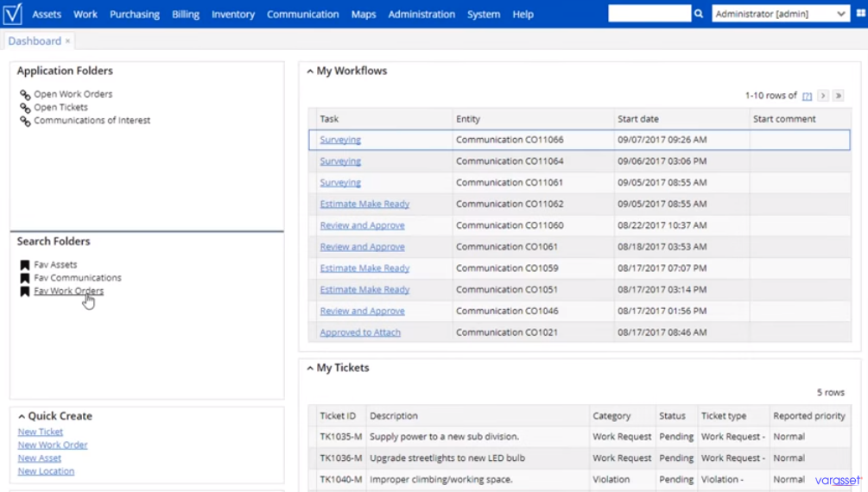Image resolution: width=868 pixels, height=492 pixels.
Task: Click the Fav Assets bookmark icon
Action: [25, 265]
